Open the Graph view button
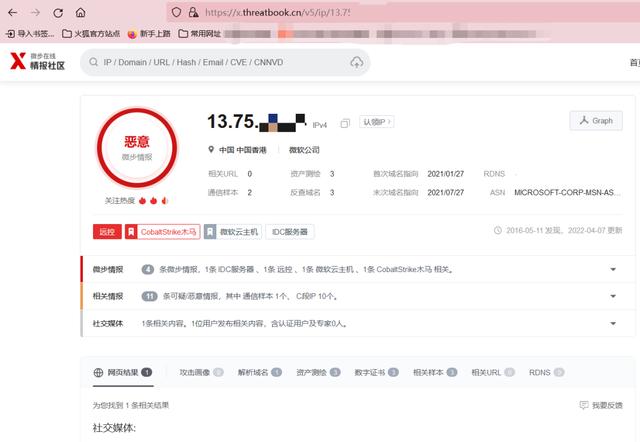This screenshot has width=640, height=442. click(596, 121)
